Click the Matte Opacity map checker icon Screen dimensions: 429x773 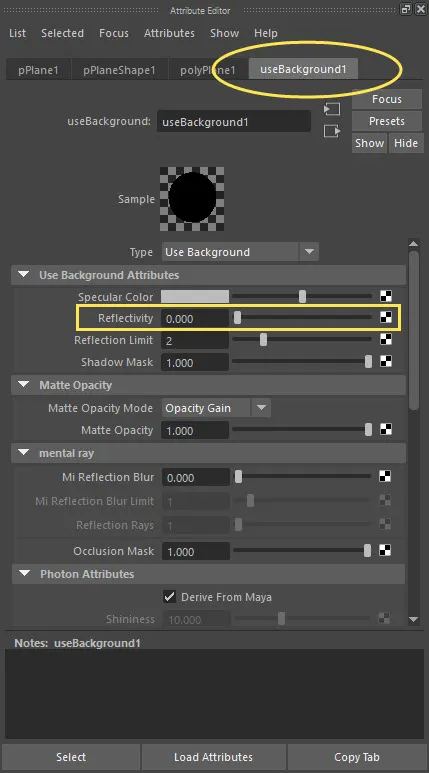tap(386, 429)
